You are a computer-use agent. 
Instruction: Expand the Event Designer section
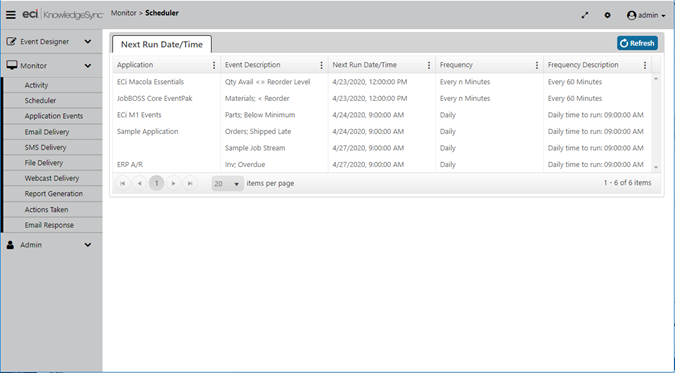(88, 41)
